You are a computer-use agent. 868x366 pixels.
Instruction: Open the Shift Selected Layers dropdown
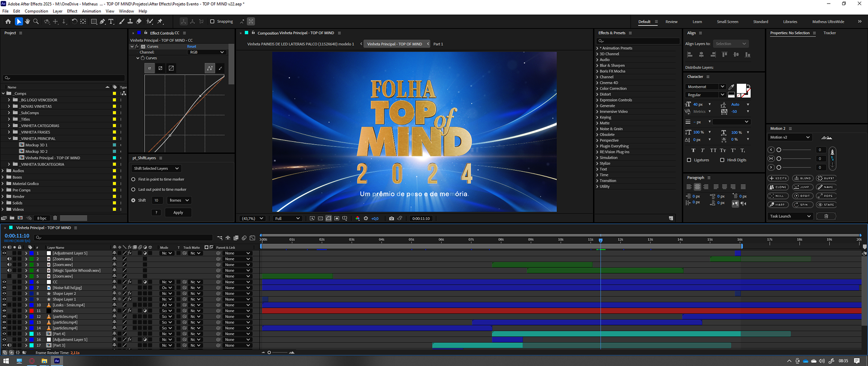point(156,169)
